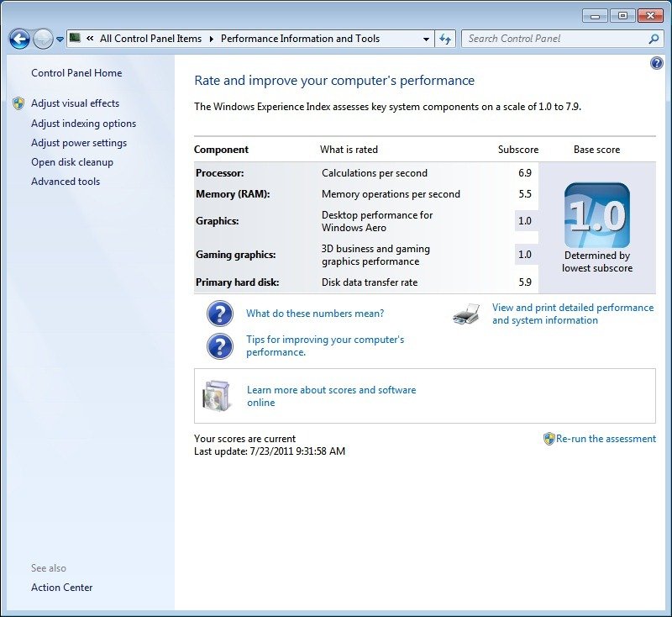Open What do these numbers mean link
The height and width of the screenshot is (617, 672).
pos(315,314)
